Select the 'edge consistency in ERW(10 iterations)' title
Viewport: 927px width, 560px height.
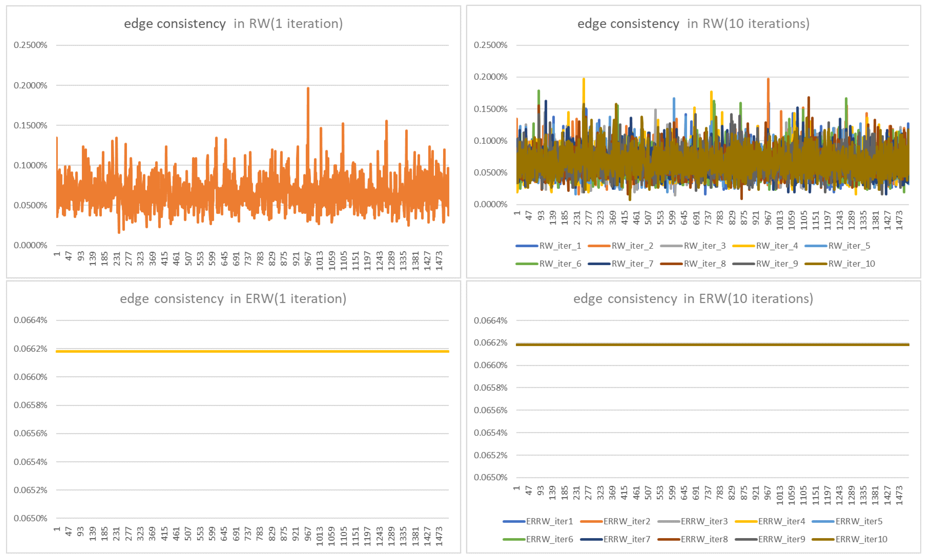tap(693, 299)
